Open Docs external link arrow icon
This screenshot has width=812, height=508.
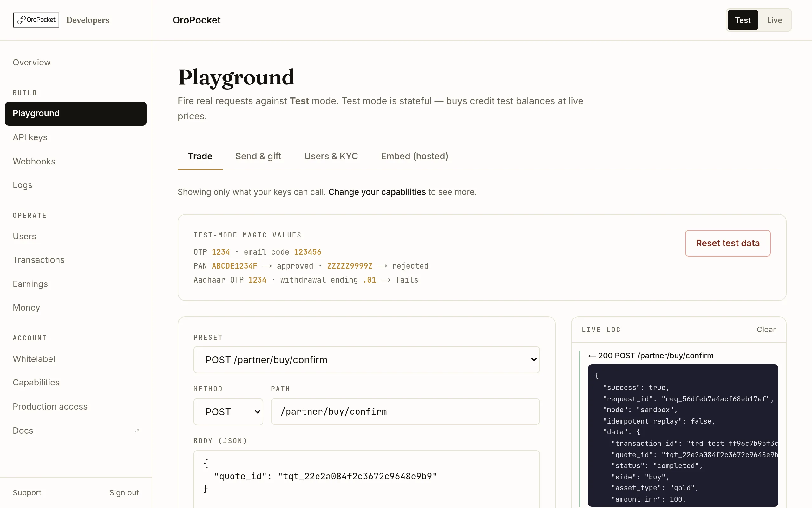pyautogui.click(x=137, y=431)
